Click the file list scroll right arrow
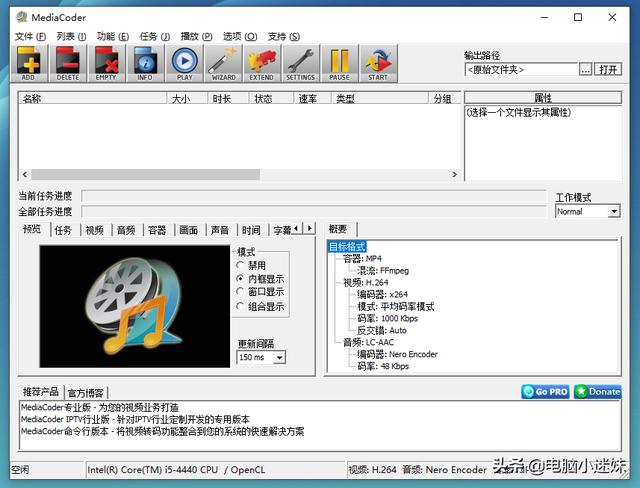Screen dimensions: 640x488 tap(454, 175)
